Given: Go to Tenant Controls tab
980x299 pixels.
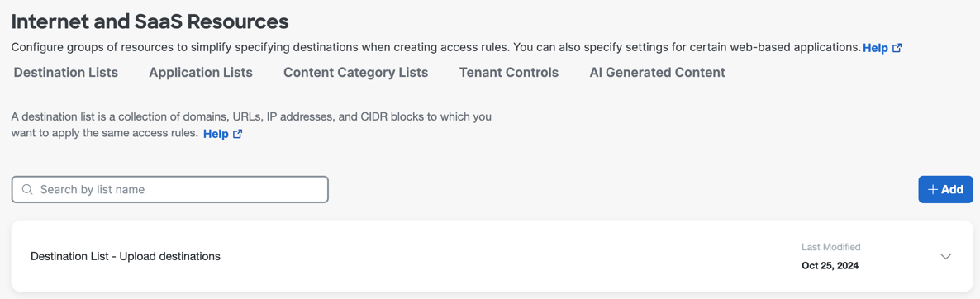Looking at the screenshot, I should click(x=509, y=73).
